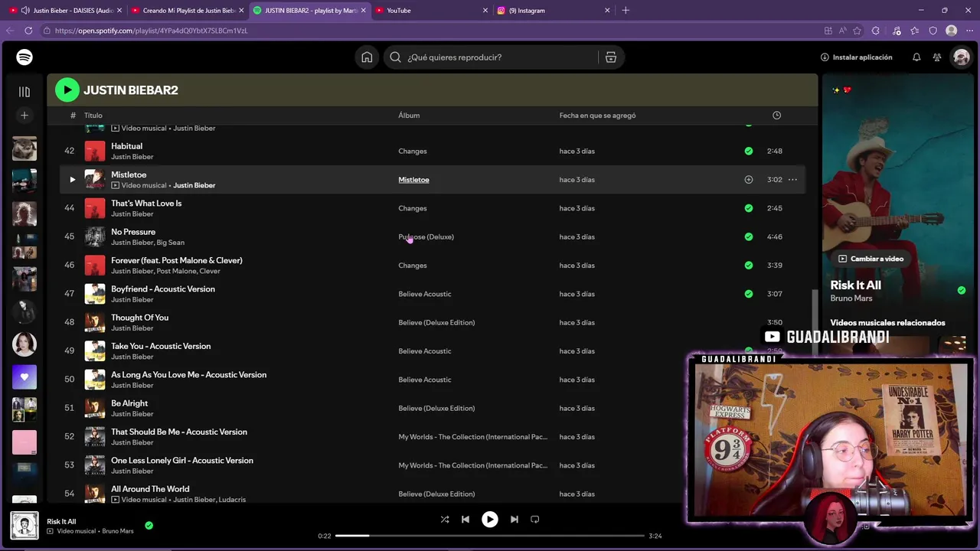Click the browser back arrow
Viewport: 980px width, 551px height.
tap(10, 31)
